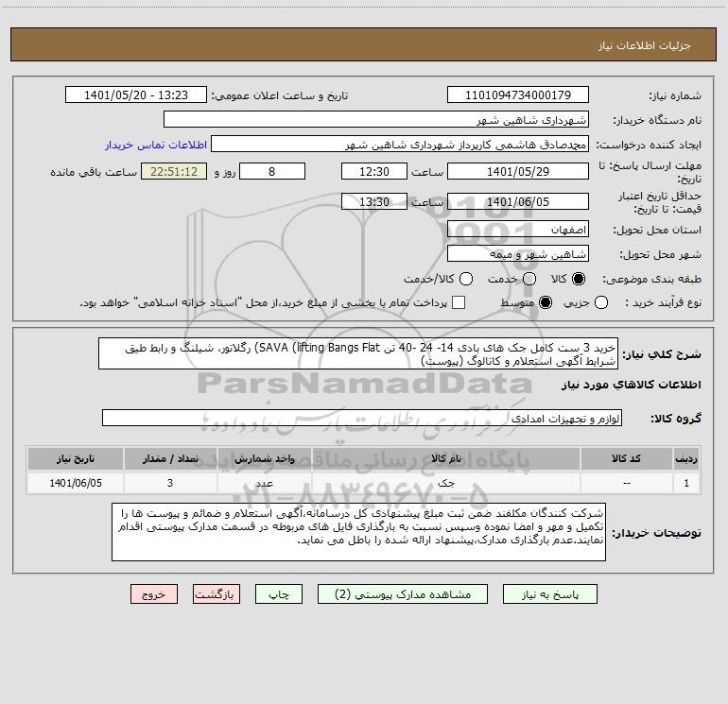Click row number 1 cell
The width and height of the screenshot is (728, 704).
click(x=686, y=483)
